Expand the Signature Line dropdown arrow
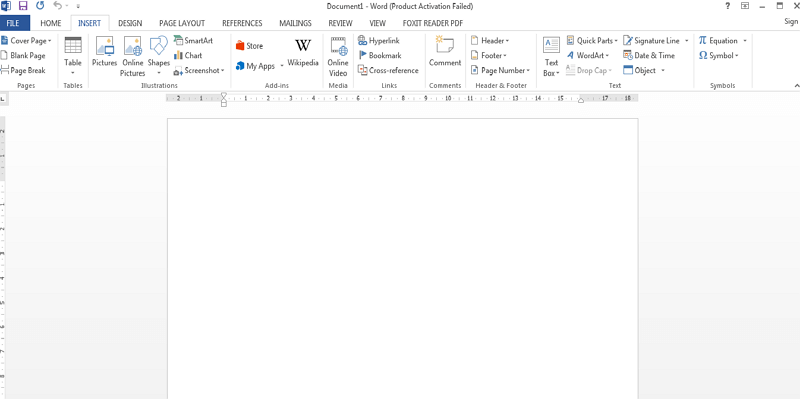Image resolution: width=800 pixels, height=399 pixels. pyautogui.click(x=686, y=41)
